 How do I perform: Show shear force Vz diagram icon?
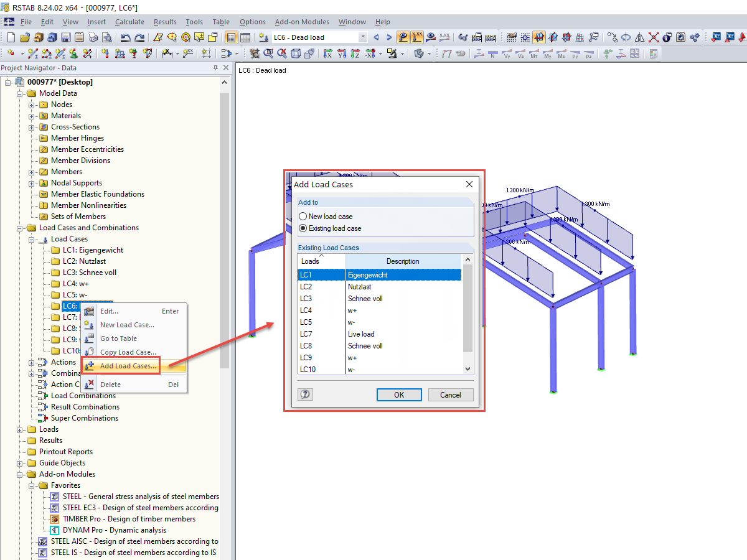tap(520, 54)
